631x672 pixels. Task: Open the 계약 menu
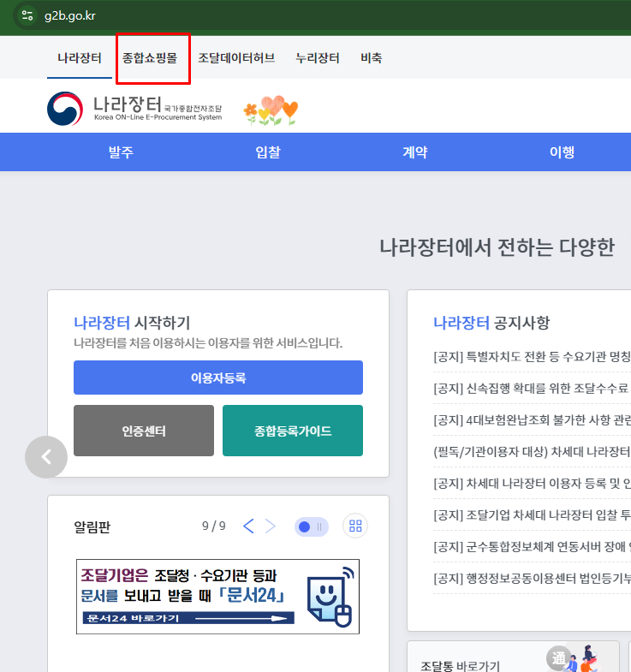point(415,152)
